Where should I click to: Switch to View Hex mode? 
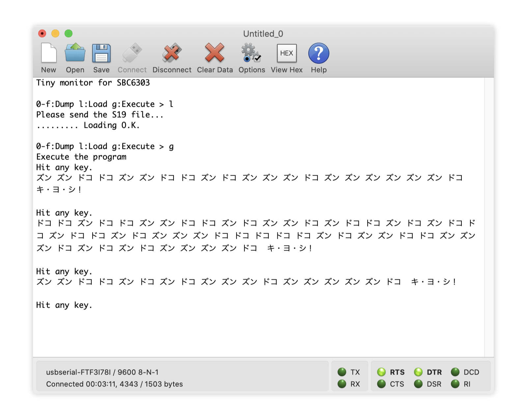pyautogui.click(x=287, y=53)
